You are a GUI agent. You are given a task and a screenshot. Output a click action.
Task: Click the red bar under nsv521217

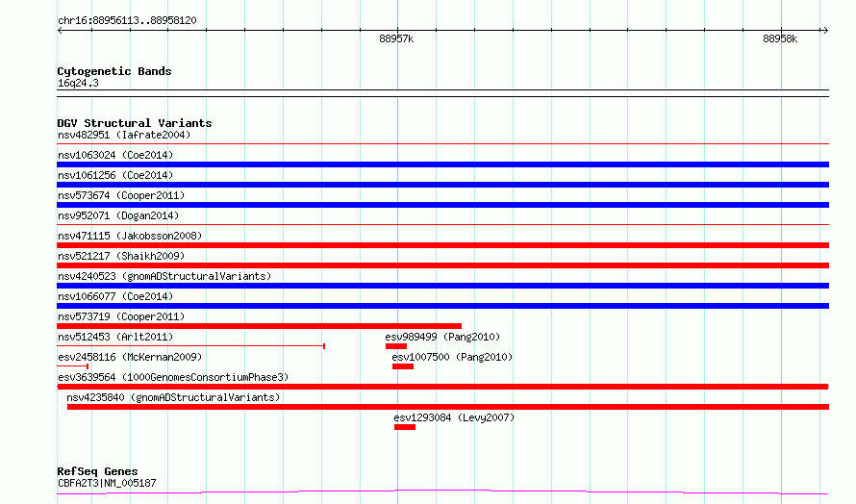tap(442, 265)
